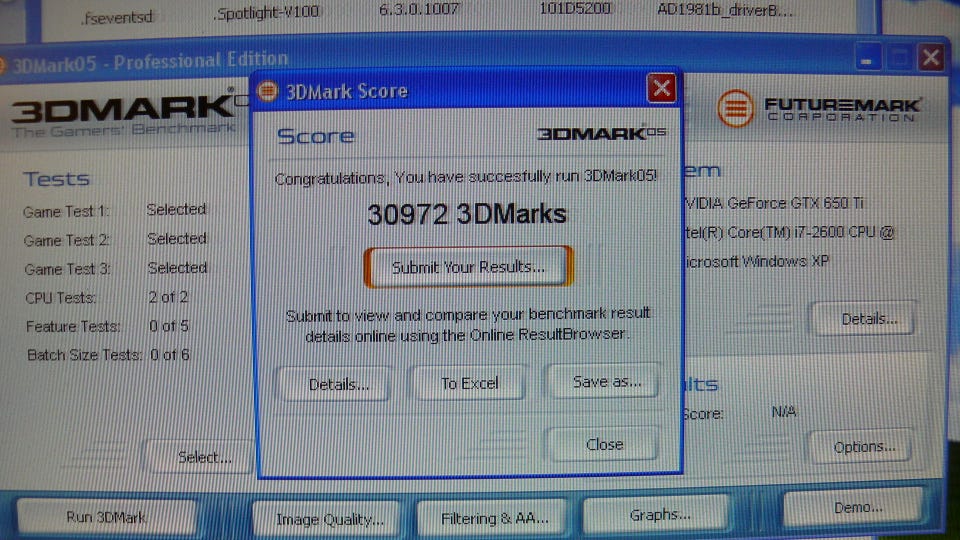The image size is (960, 540).
Task: Close the 3DMark05 main window
Action: click(x=931, y=58)
